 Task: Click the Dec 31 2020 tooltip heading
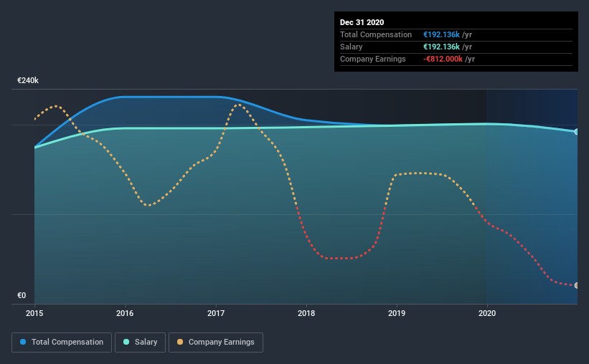click(362, 22)
